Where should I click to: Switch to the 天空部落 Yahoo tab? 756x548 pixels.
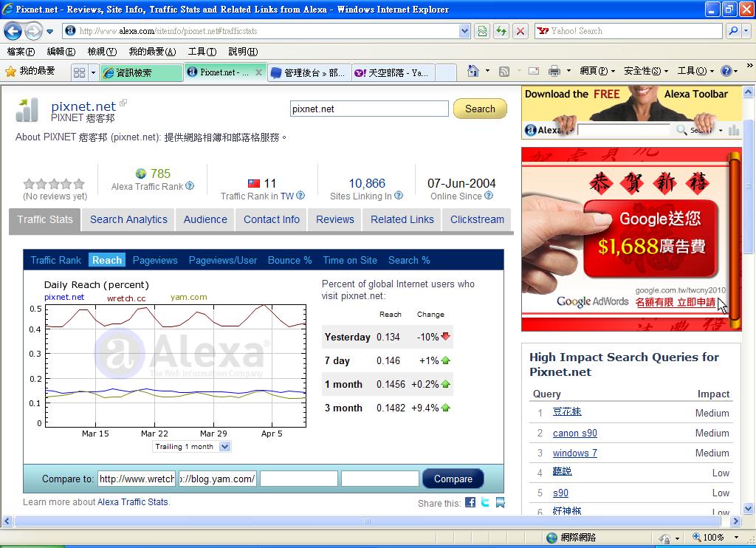[393, 73]
